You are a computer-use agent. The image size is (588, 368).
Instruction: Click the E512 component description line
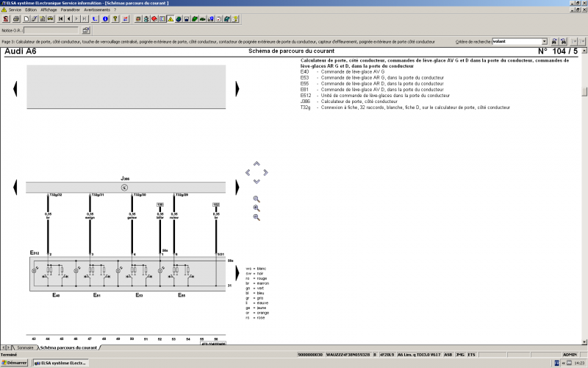point(375,96)
